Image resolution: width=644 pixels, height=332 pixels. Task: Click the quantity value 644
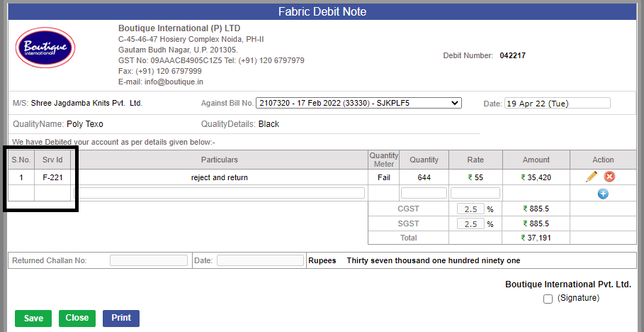pyautogui.click(x=424, y=178)
